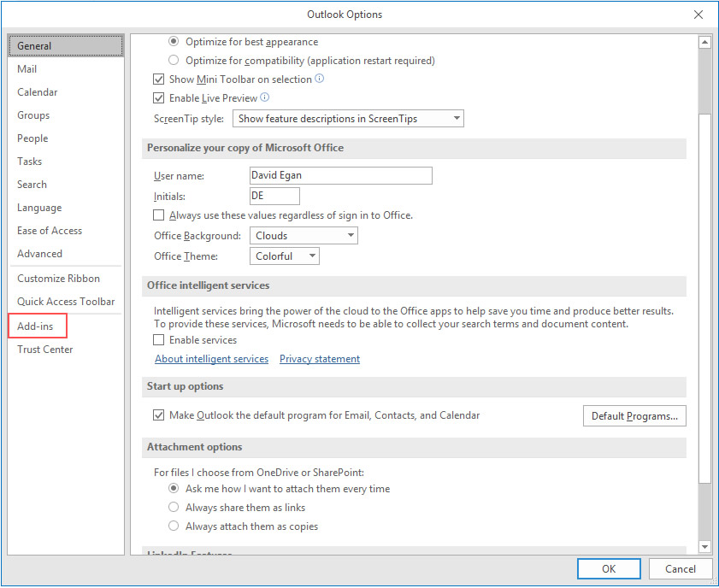
Task: Open the Groups category
Action: (66, 115)
